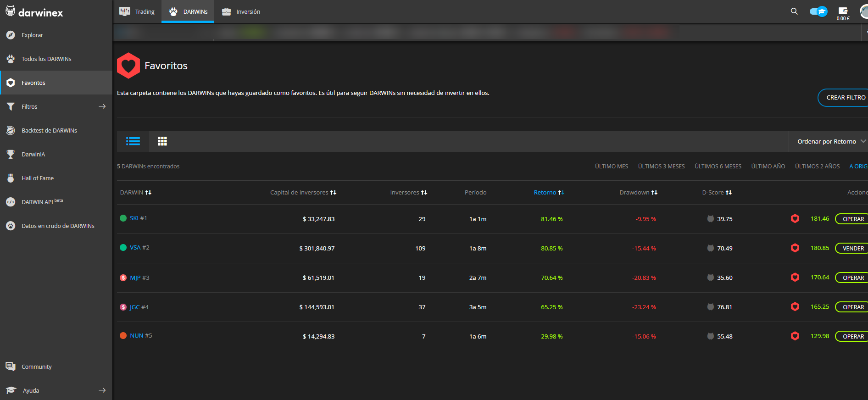Viewport: 868px width, 400px height.
Task: Open the Trading tab
Action: [137, 11]
